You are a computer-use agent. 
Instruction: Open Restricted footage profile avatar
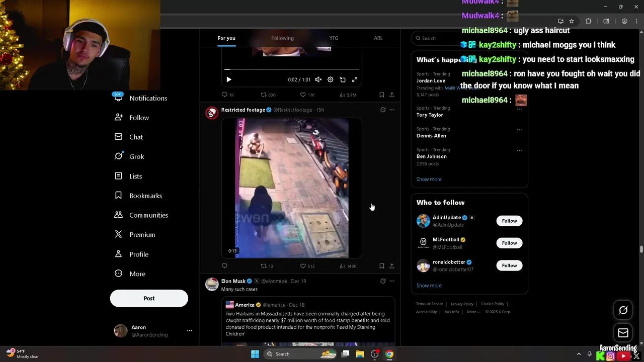(212, 113)
